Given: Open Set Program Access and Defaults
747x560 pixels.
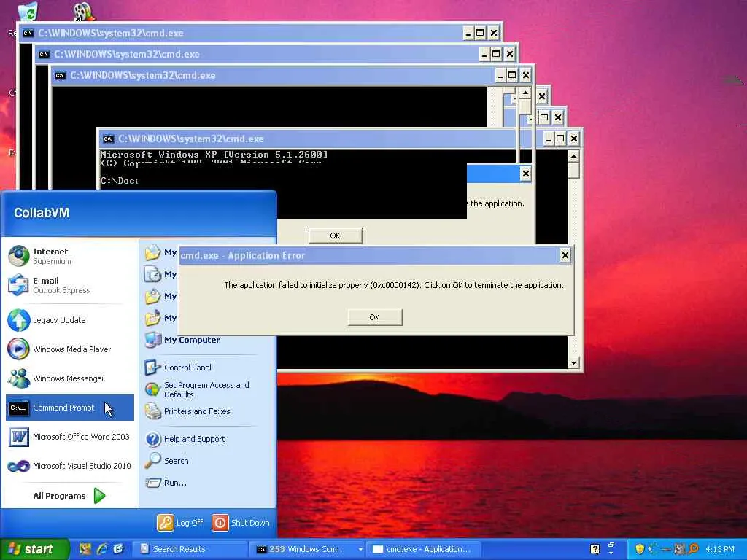Looking at the screenshot, I should coord(207,389).
